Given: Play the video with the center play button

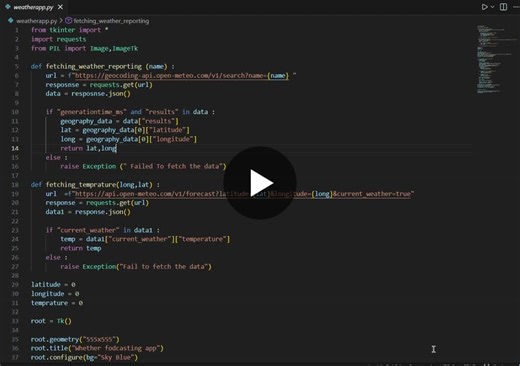Looking at the screenshot, I should point(260,183).
